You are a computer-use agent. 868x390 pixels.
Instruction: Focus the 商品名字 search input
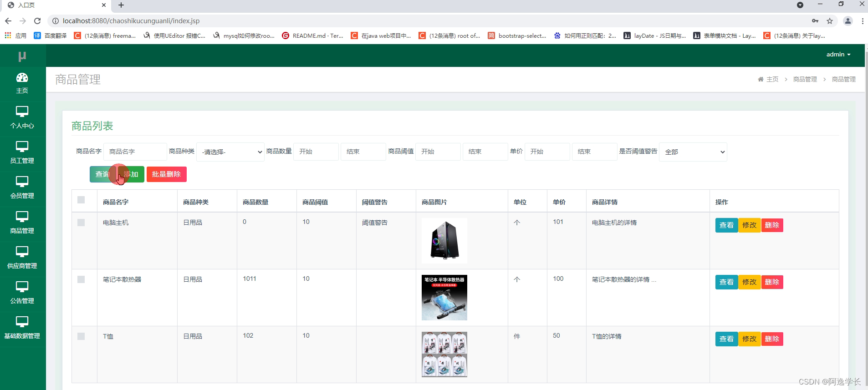[135, 152]
